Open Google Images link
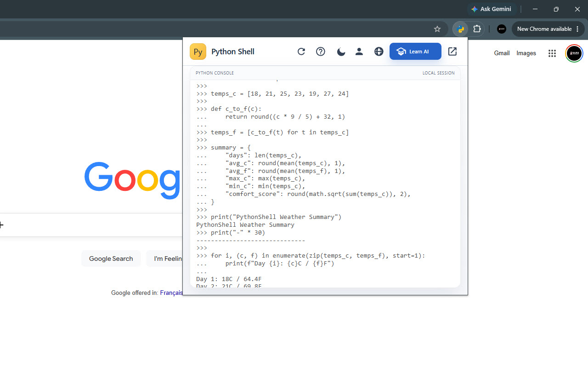588x368 pixels. coord(526,53)
